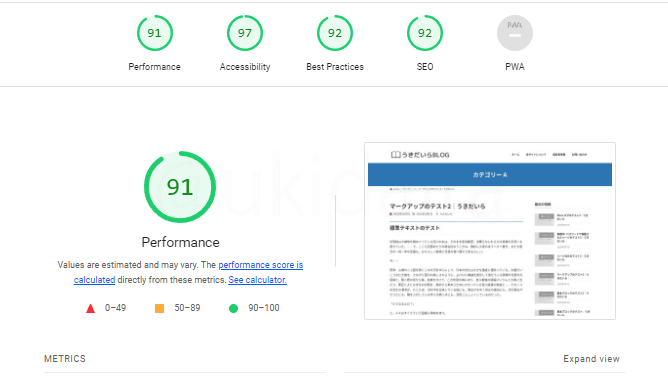This screenshot has width=668, height=376.
Task: Click the page screenshot thumbnail
Action: point(490,231)
